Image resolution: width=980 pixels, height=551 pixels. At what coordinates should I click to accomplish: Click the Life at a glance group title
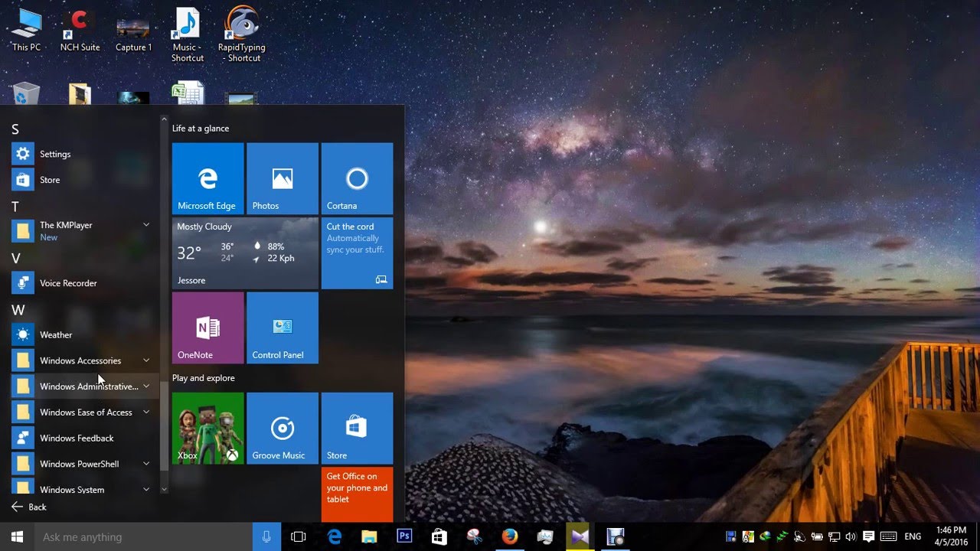(x=201, y=129)
